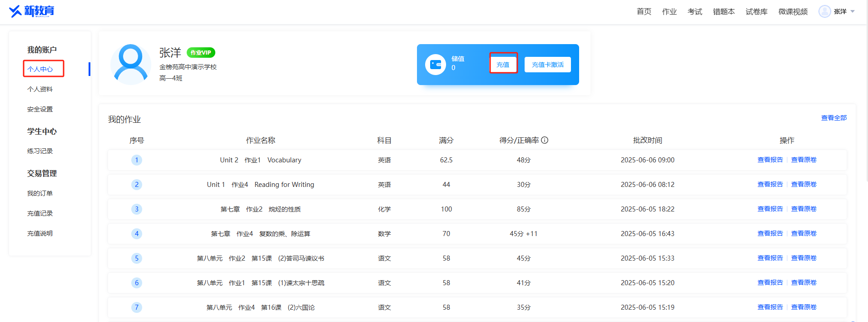The height and width of the screenshot is (322, 868).
Task: View report for 烷烃的性质 homework
Action: pyautogui.click(x=770, y=209)
